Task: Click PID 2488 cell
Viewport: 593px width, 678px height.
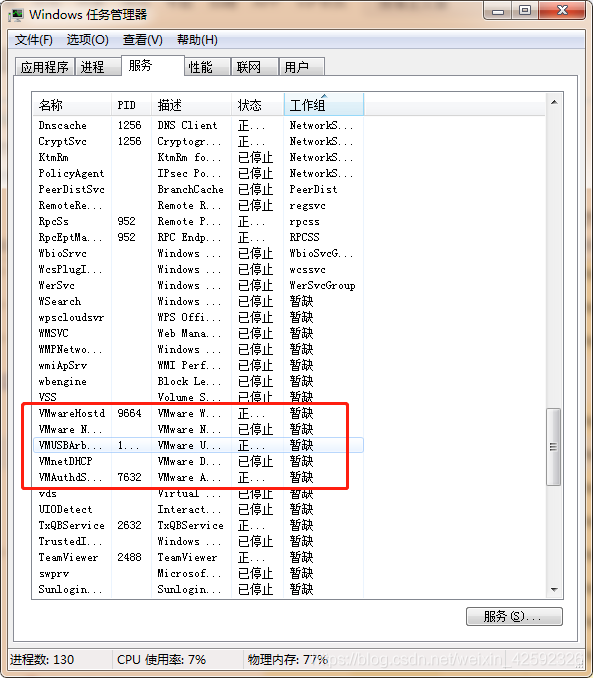Action: [x=129, y=557]
